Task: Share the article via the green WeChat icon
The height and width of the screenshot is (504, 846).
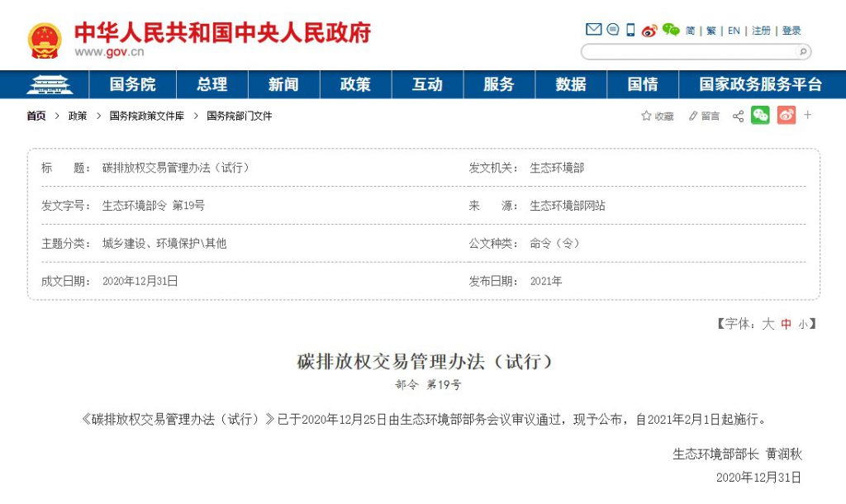Action: [758, 116]
